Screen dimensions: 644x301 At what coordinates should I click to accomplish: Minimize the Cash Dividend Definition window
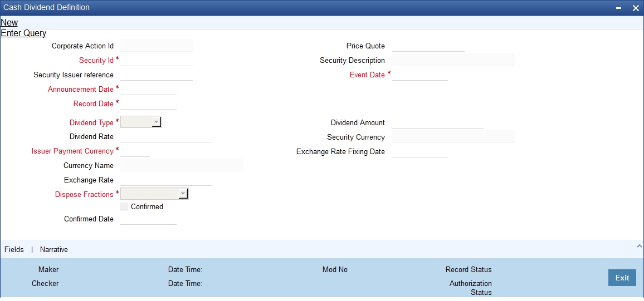619,8
